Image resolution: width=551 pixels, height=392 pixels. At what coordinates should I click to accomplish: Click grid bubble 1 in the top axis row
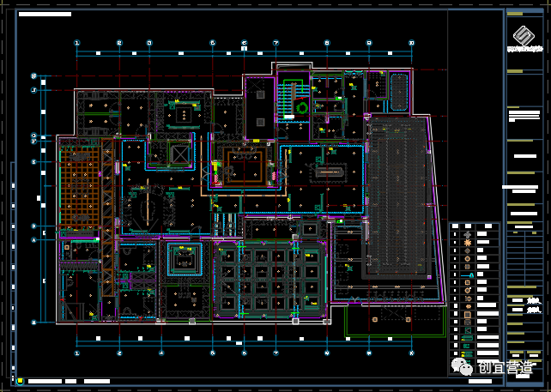(x=77, y=43)
